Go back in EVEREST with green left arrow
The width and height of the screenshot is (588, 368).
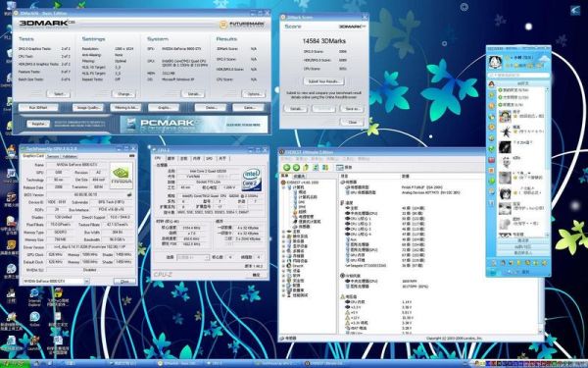pyautogui.click(x=287, y=167)
